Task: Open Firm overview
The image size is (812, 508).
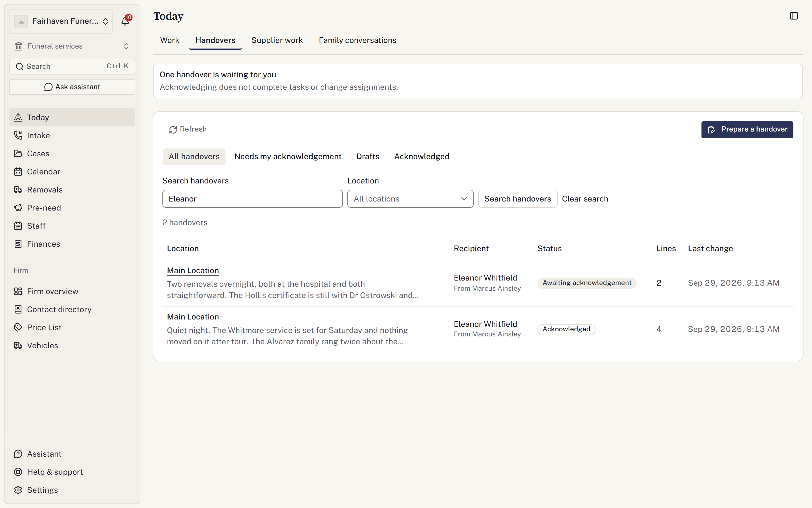Action: pos(72,291)
